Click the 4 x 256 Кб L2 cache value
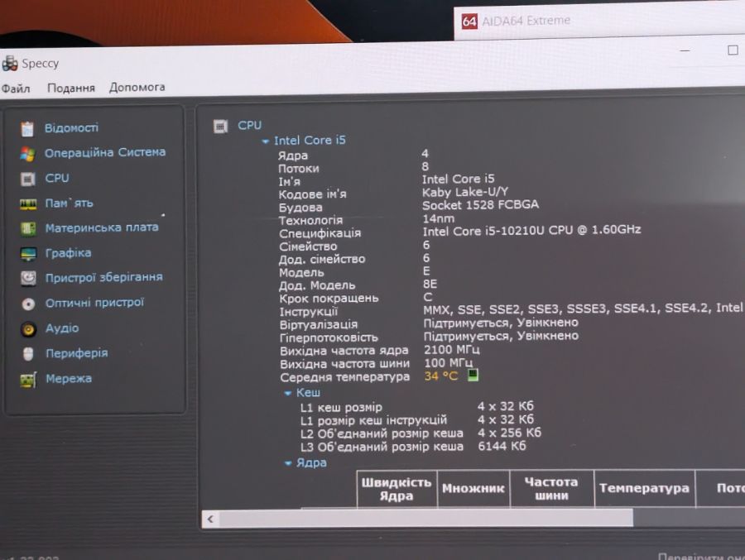 pyautogui.click(x=509, y=433)
